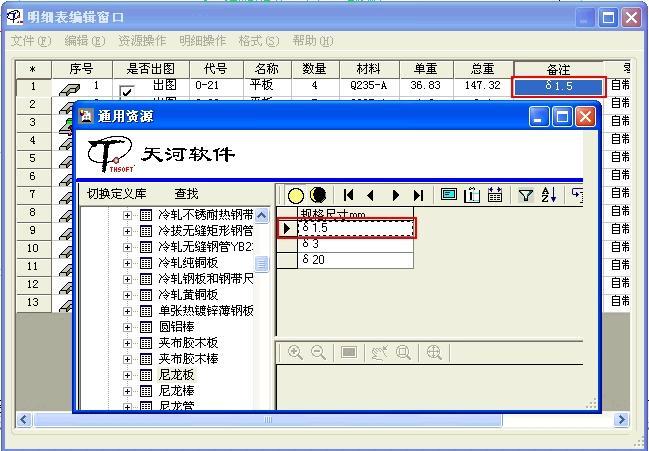Image resolution: width=649 pixels, height=451 pixels.
Task: Click the table icon beside 冷轧黄铜板
Action: [x=146, y=295]
